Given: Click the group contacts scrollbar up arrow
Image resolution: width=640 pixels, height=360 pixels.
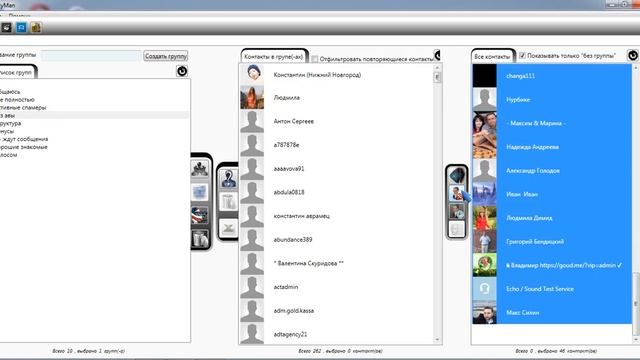Looking at the screenshot, I should (438, 67).
